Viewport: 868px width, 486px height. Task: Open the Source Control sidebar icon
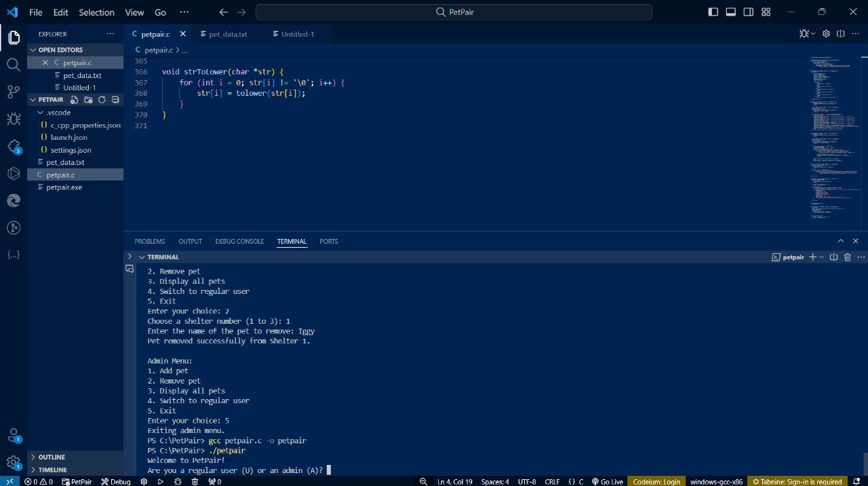point(14,92)
